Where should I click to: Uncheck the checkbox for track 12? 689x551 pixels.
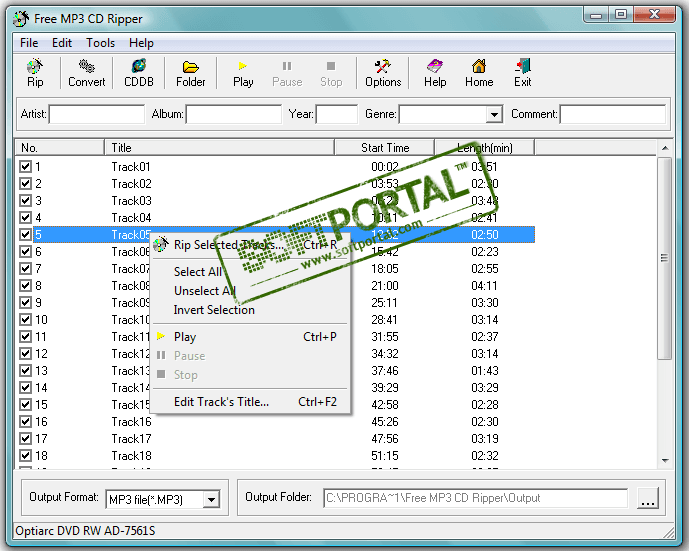pos(25,354)
